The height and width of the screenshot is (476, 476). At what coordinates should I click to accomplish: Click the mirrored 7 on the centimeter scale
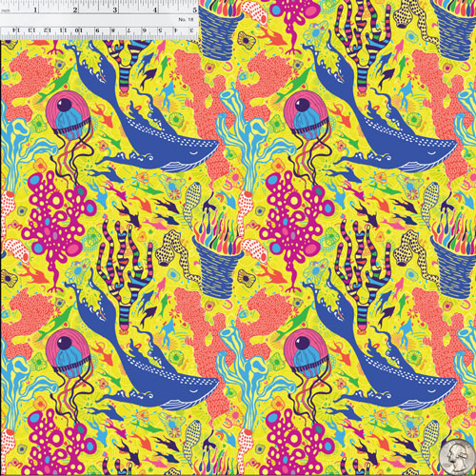(129, 30)
